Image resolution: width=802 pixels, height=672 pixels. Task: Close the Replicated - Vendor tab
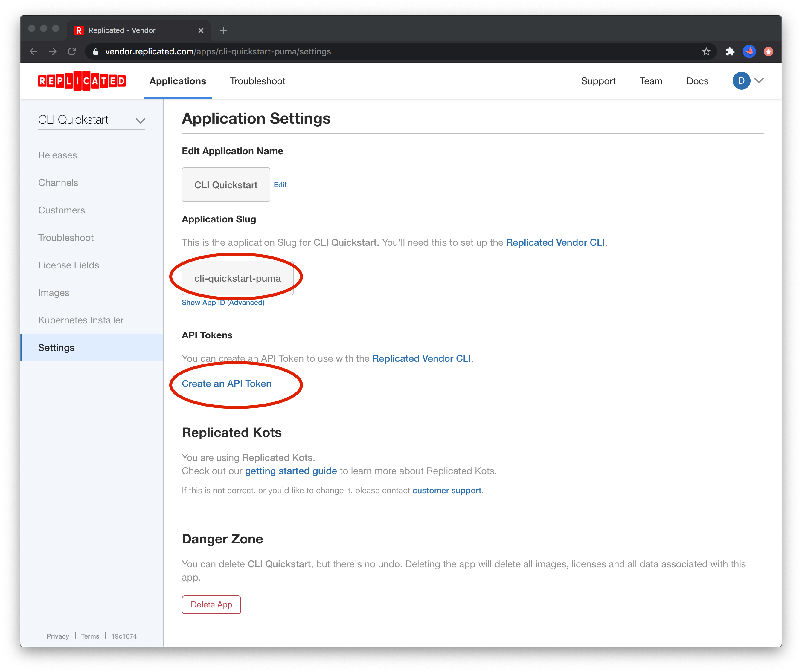pos(201,30)
